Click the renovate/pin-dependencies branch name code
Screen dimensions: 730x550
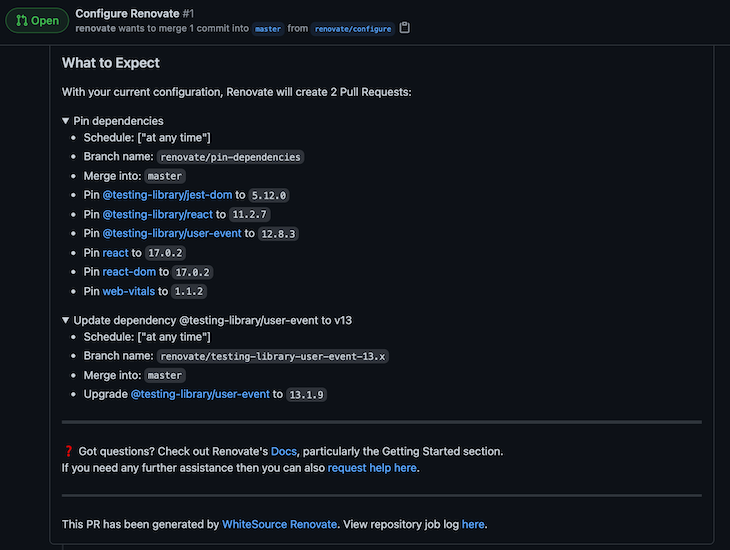230,157
